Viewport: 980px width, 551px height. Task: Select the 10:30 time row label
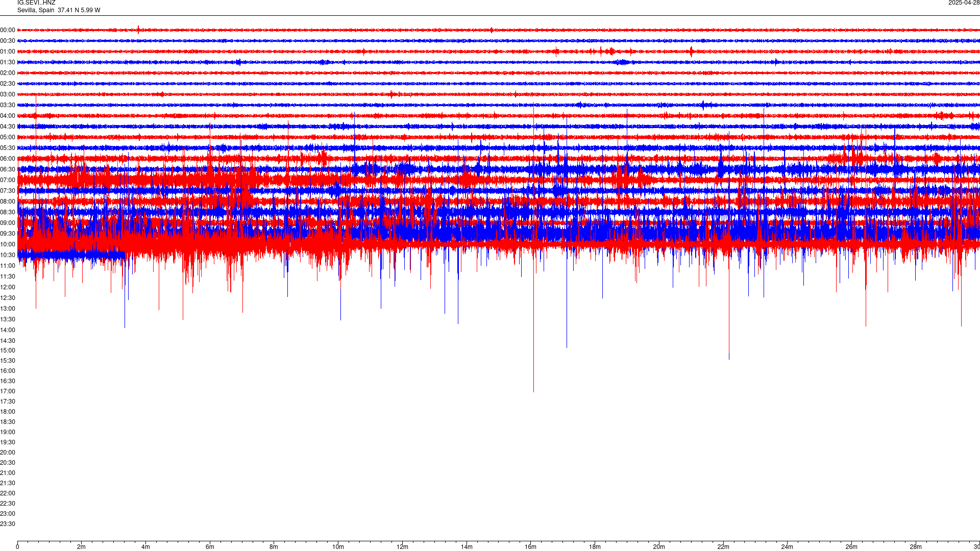point(8,255)
